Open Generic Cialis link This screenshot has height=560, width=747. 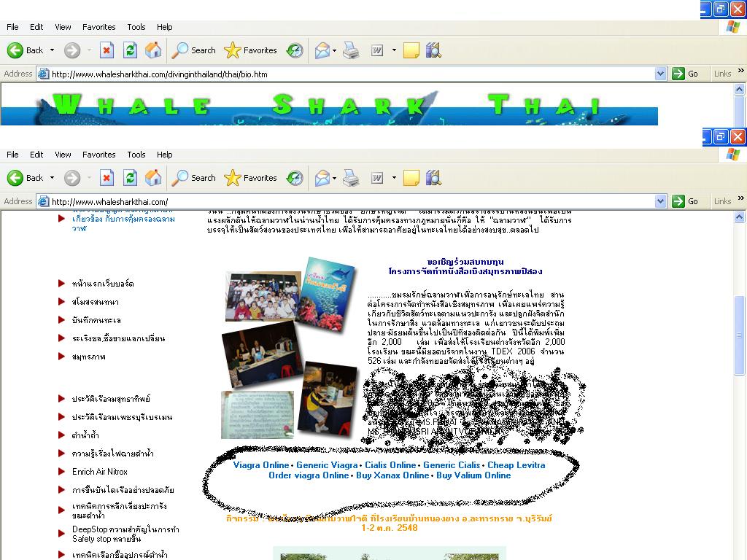click(x=452, y=465)
